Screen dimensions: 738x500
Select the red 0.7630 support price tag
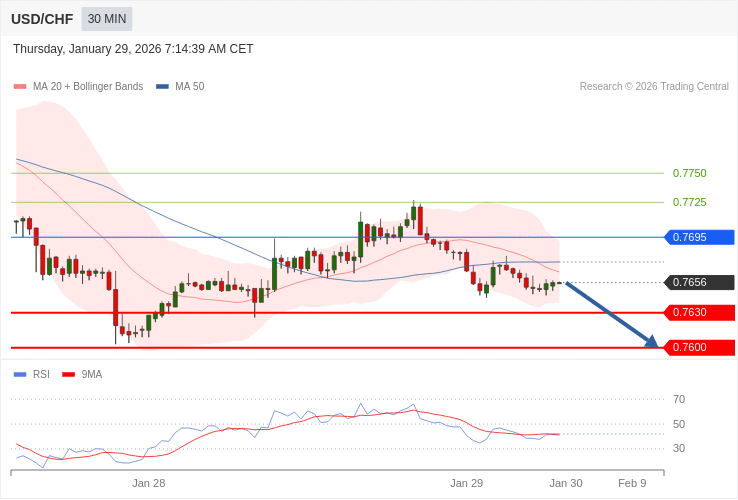699,313
